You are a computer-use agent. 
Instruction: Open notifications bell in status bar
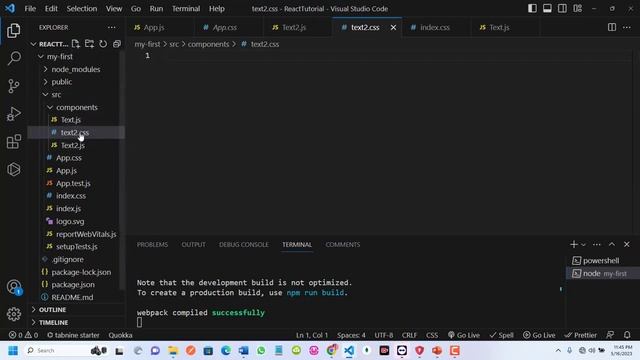tap(627, 335)
